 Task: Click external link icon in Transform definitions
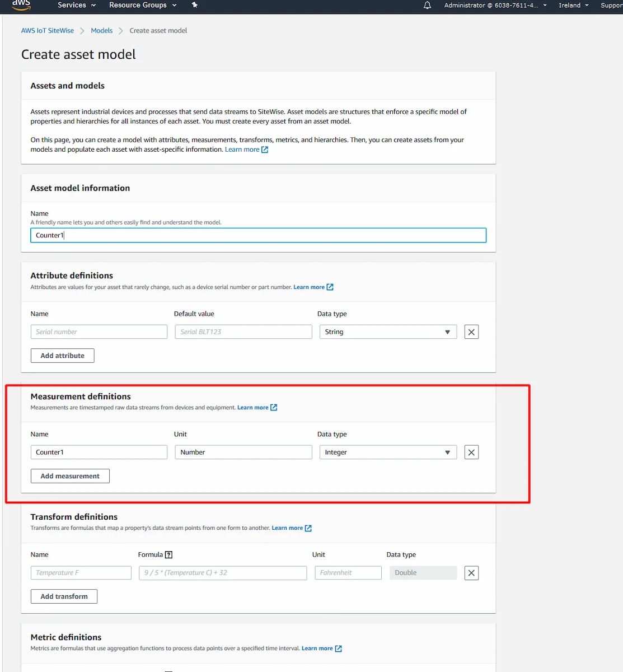(x=308, y=528)
